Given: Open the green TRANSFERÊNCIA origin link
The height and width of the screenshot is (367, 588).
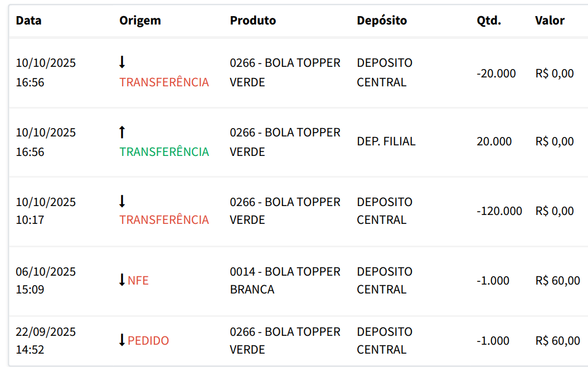Looking at the screenshot, I should [x=164, y=152].
